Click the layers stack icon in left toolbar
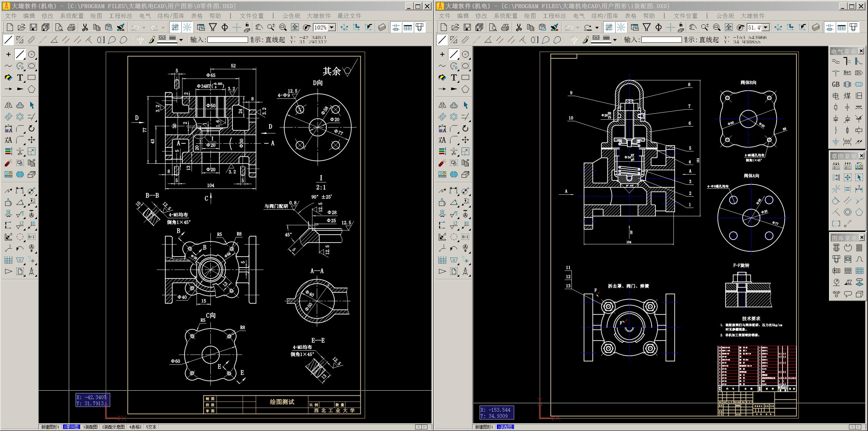This screenshot has height=431, width=868. click(x=382, y=27)
